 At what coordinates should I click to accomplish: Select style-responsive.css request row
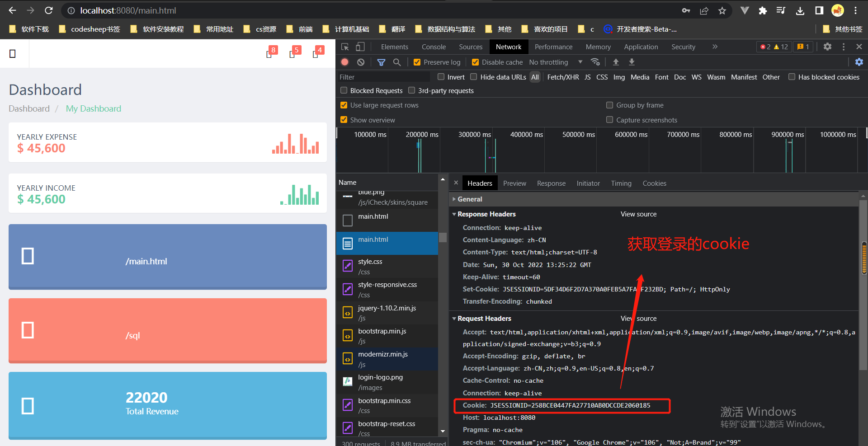click(x=387, y=289)
